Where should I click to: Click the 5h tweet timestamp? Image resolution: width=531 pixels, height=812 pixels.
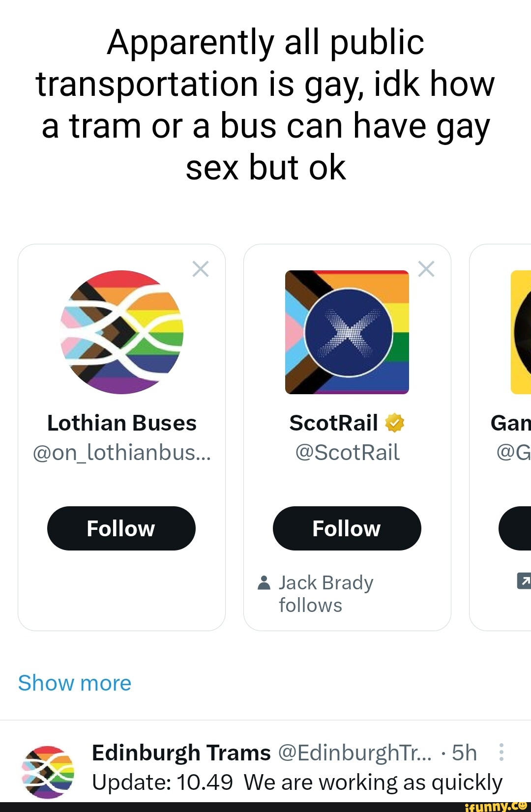click(x=464, y=753)
